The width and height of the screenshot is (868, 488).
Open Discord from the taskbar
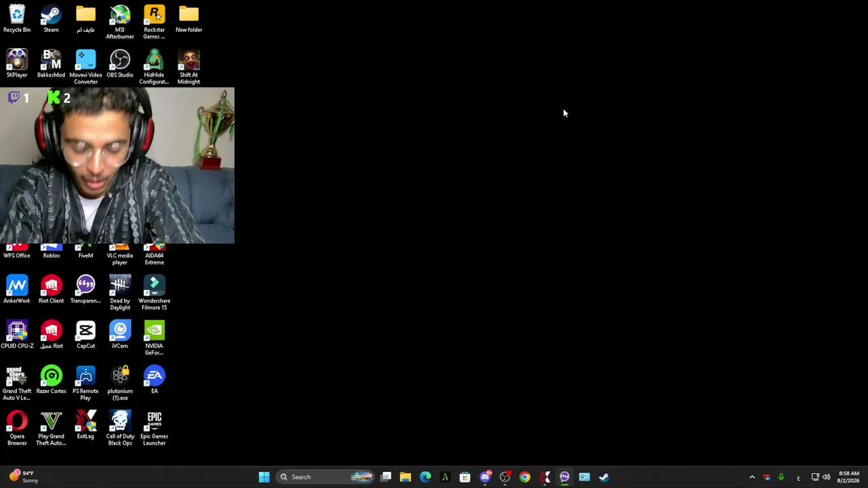[x=485, y=477]
